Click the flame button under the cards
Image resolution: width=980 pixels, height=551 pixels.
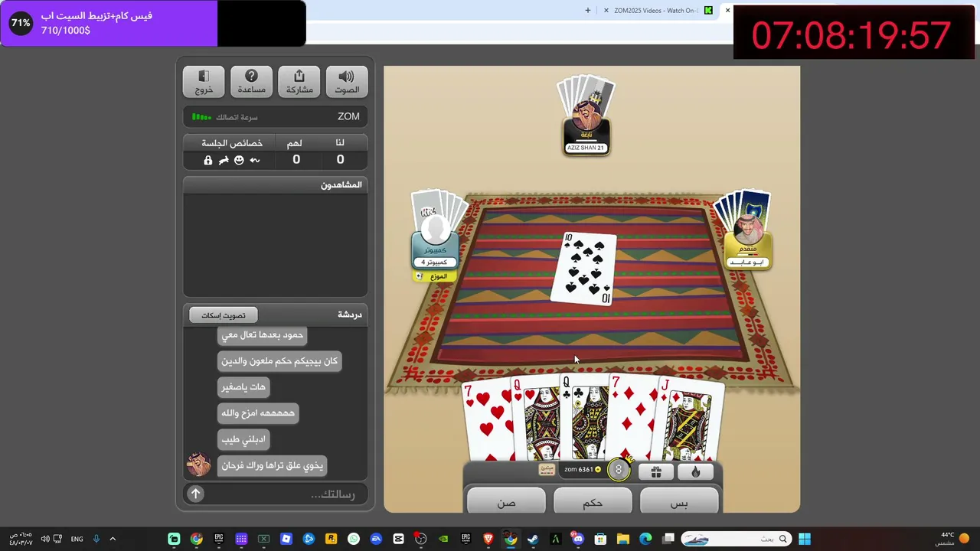click(696, 472)
